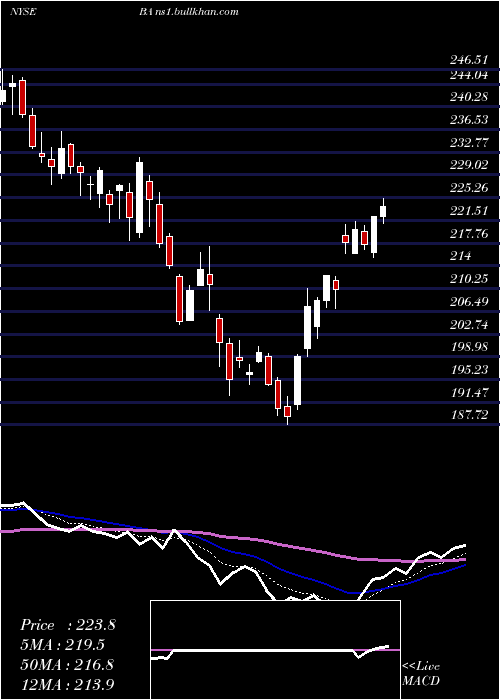Image resolution: width=500 pixels, height=700 pixels.
Task: Click the 221.51 price level label
Action: tap(468, 211)
